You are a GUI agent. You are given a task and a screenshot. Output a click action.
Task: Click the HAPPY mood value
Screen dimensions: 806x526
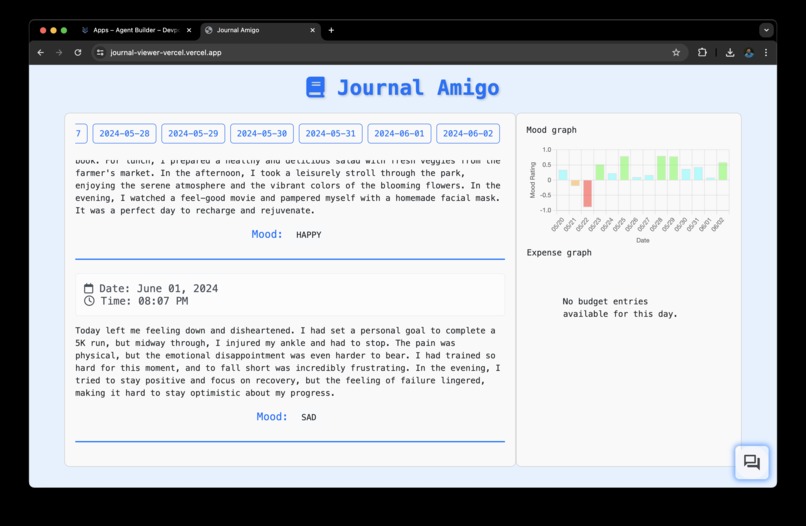coord(308,234)
